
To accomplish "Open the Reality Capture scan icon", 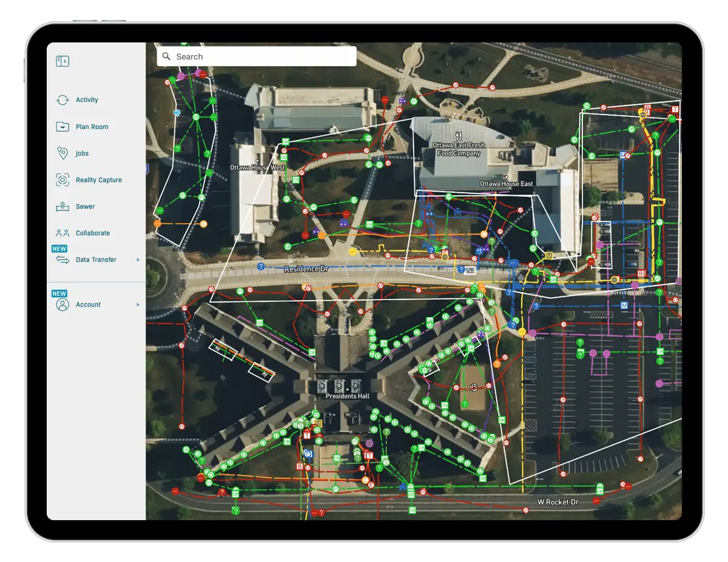I will (x=63, y=179).
